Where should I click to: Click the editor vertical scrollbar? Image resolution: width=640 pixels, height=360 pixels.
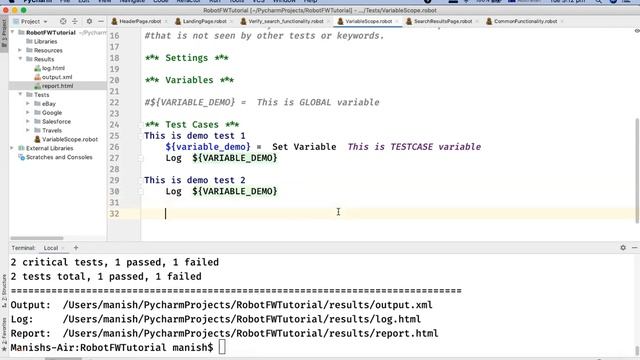tap(637, 171)
